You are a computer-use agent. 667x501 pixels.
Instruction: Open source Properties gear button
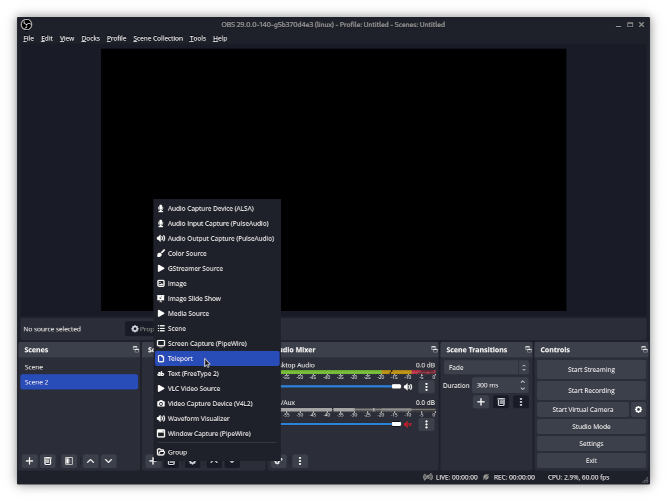pyautogui.click(x=141, y=329)
